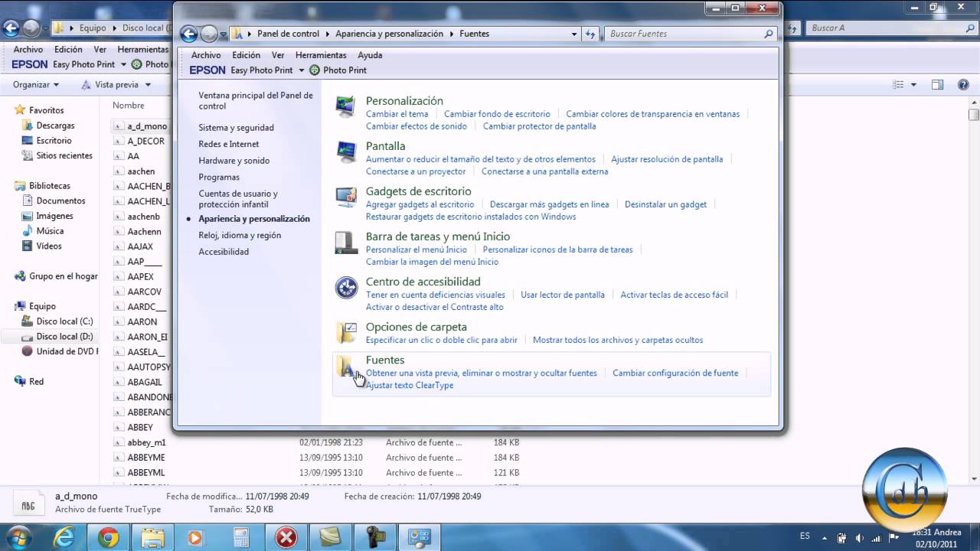Click the Cambiar el tema link

pyautogui.click(x=397, y=114)
